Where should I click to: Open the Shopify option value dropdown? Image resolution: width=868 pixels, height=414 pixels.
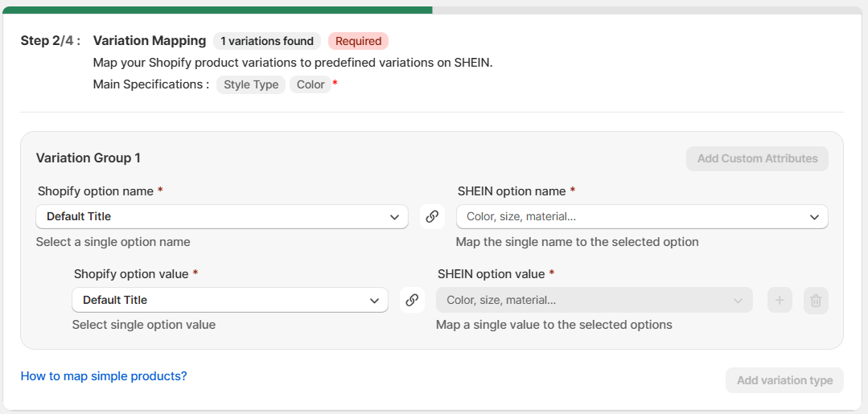[230, 300]
